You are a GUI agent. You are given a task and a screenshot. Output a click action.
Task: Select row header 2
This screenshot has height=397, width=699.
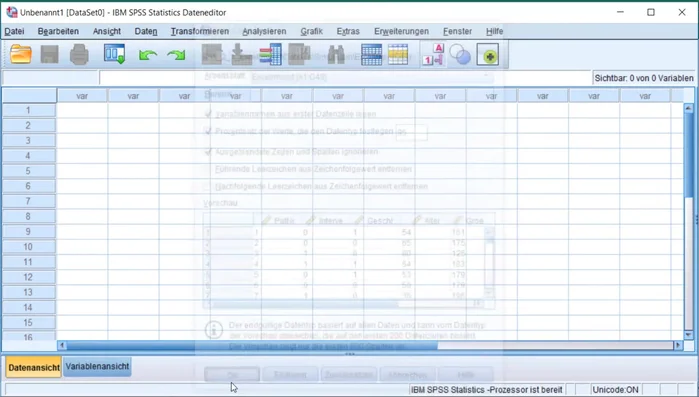[x=29, y=125]
